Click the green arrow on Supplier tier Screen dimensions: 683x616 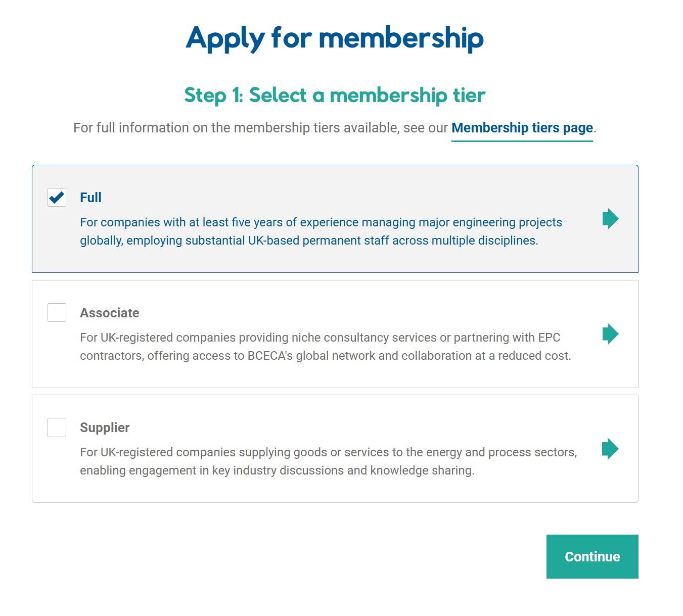tap(610, 449)
